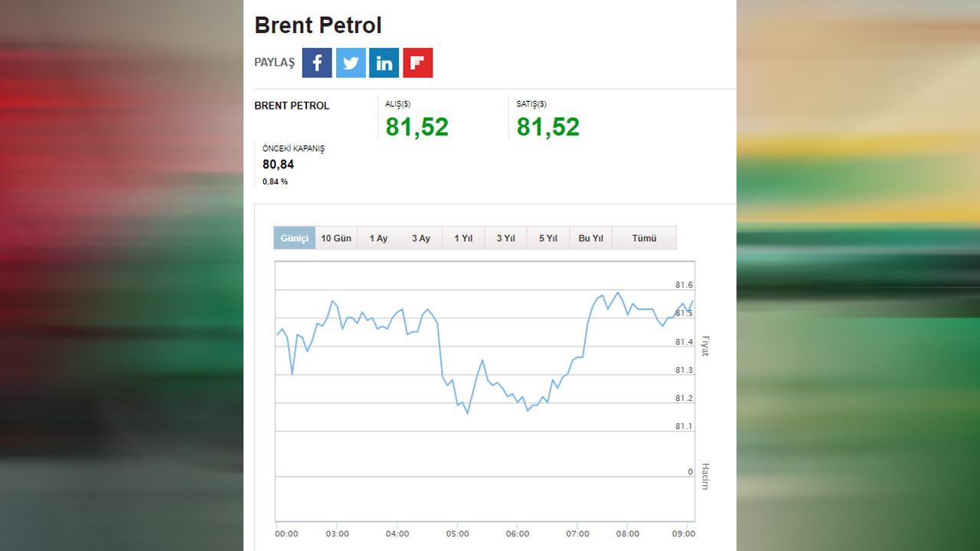Show Tümü full history
Screen dimensions: 980x551
(645, 238)
